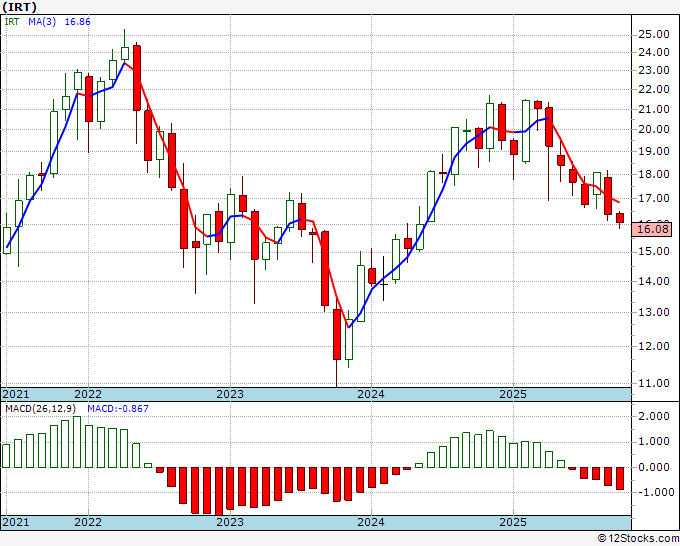Click the last red MACD histogram bar
The image size is (680, 546).
point(620,479)
